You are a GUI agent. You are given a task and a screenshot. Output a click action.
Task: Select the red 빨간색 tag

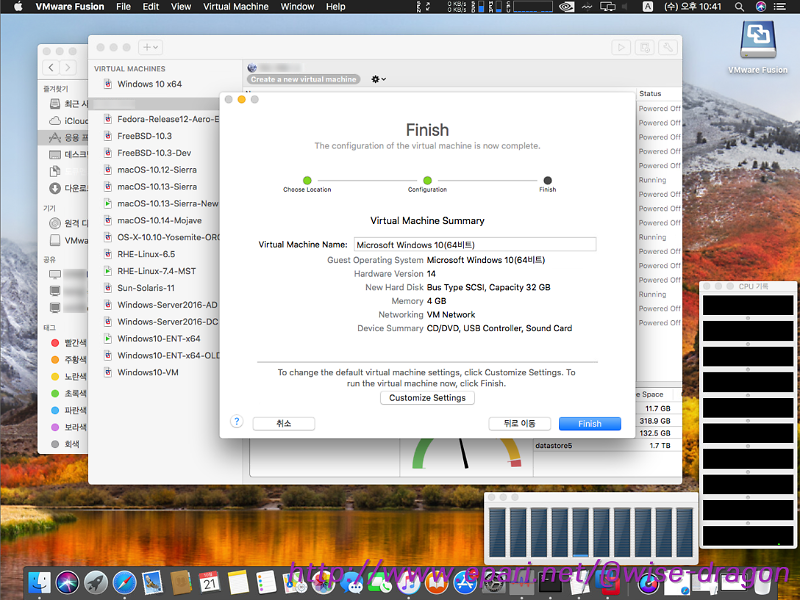[68, 342]
